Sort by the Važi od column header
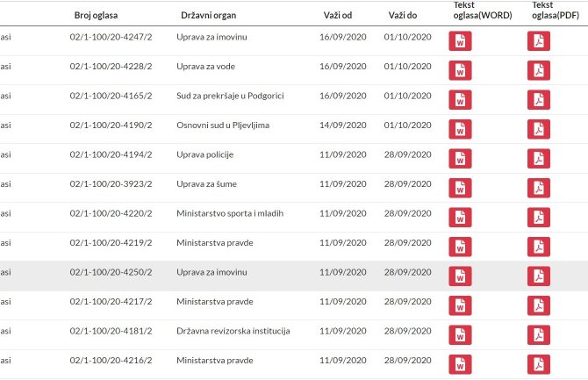Image resolution: width=588 pixels, height=380 pixels. coord(336,15)
